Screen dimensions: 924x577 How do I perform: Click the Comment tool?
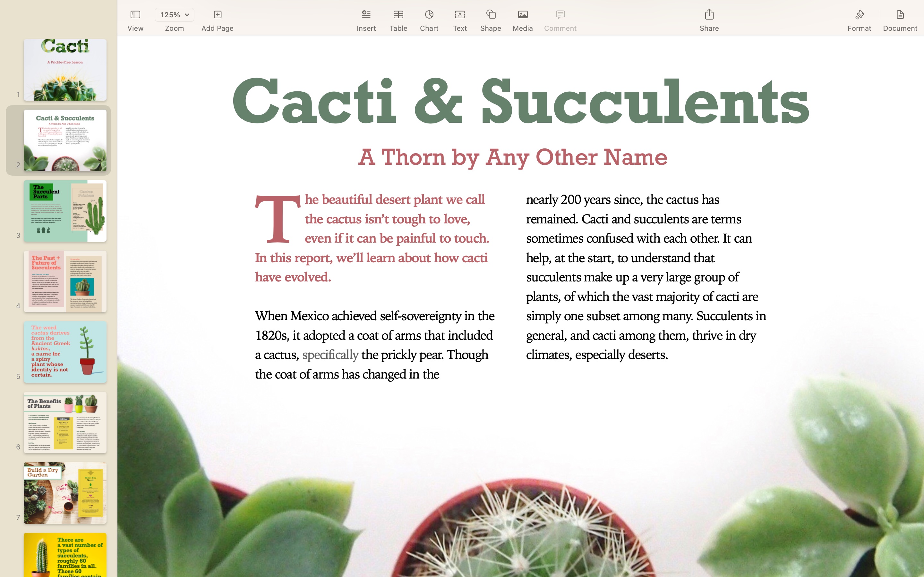tap(560, 21)
